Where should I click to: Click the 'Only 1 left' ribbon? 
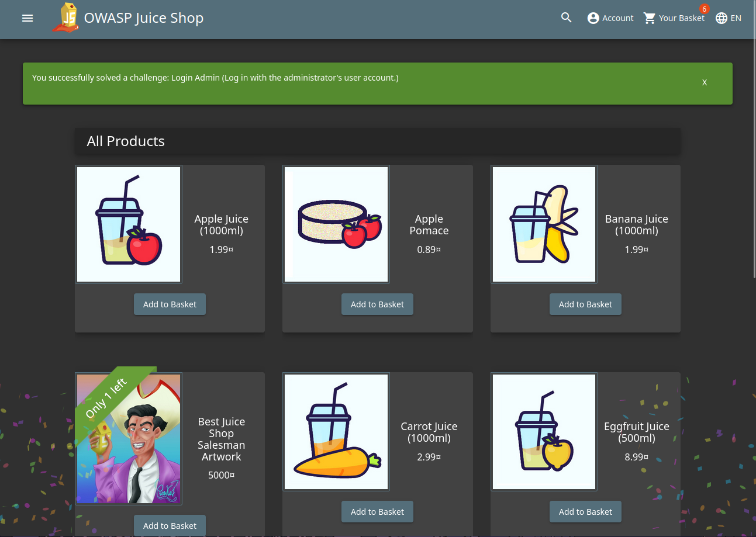click(106, 399)
